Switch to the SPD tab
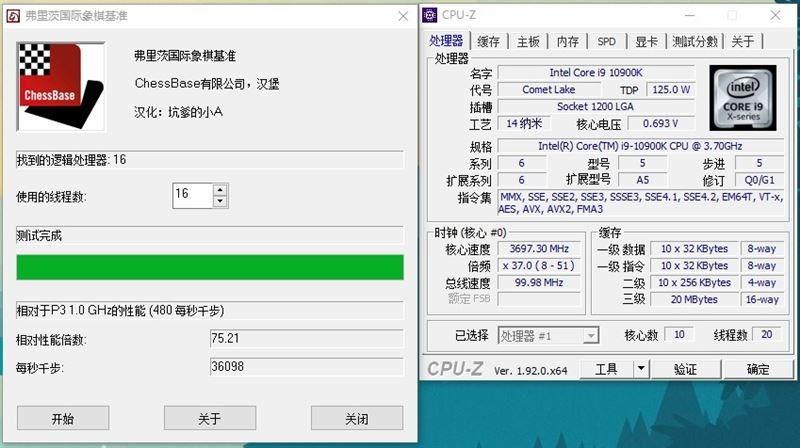The width and height of the screenshot is (800, 448). click(607, 41)
